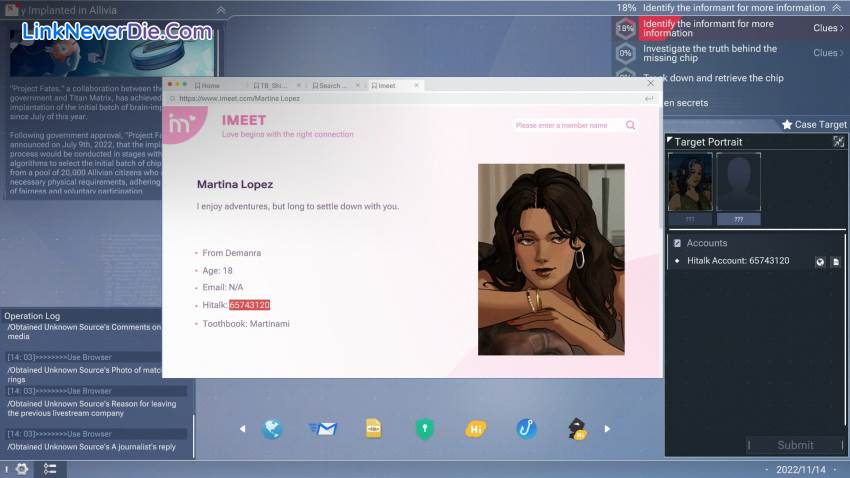Open settings gear in bottom-left corner
The width and height of the screenshot is (850, 478).
click(21, 469)
